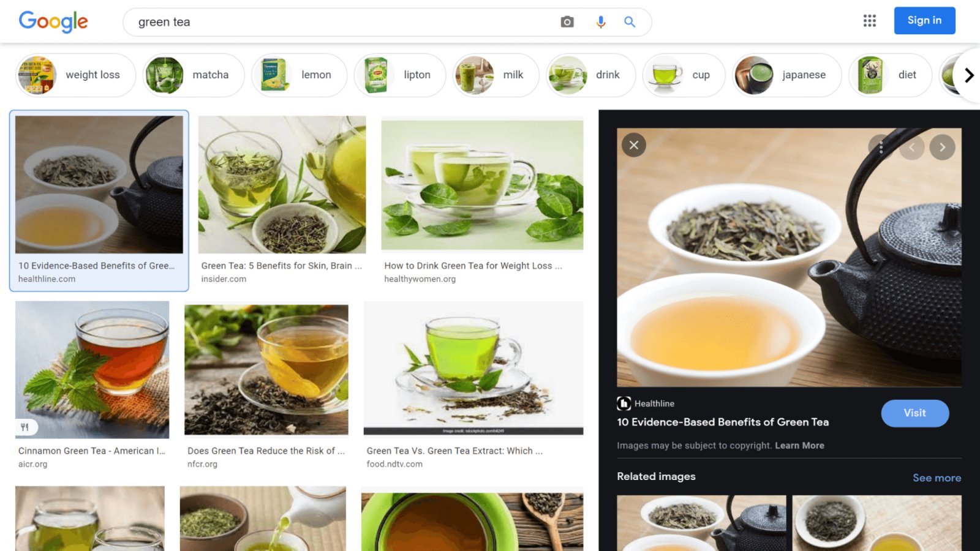Open the green cup with wooden spoon image
Screen dimensions: 980x551
(472, 520)
